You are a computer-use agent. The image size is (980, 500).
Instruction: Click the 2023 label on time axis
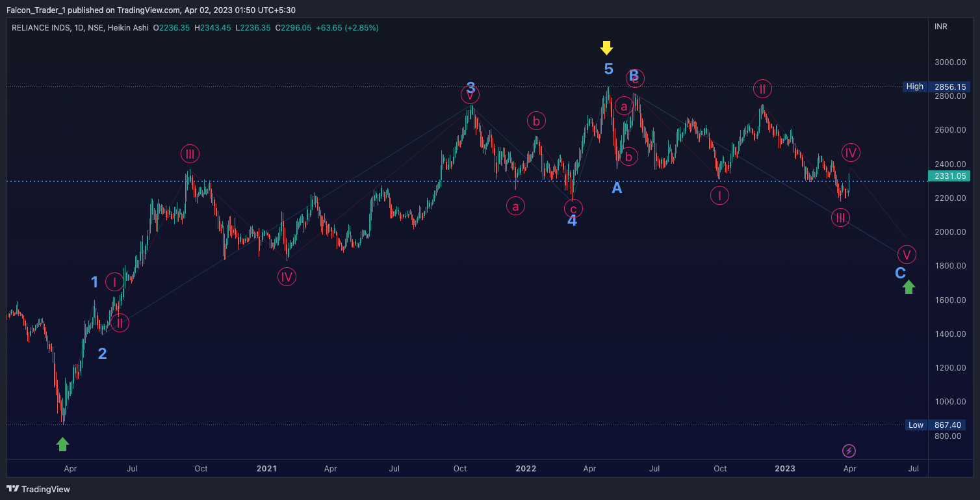click(x=784, y=468)
